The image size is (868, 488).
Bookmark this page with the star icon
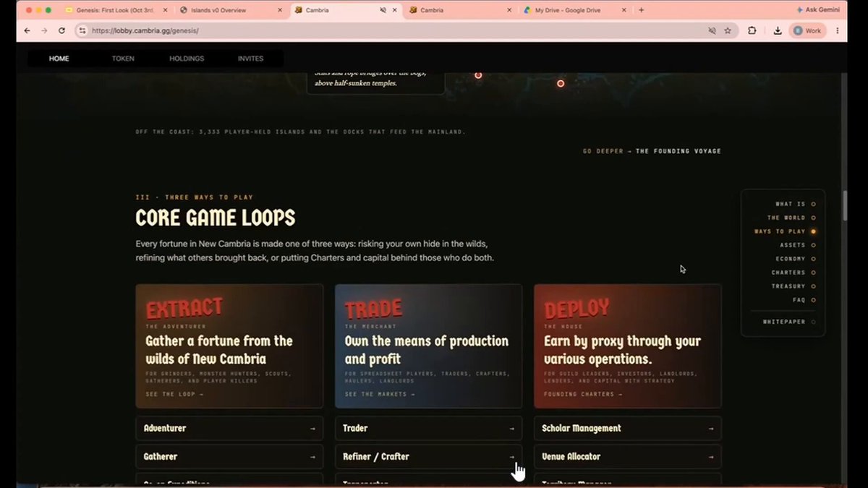(728, 31)
